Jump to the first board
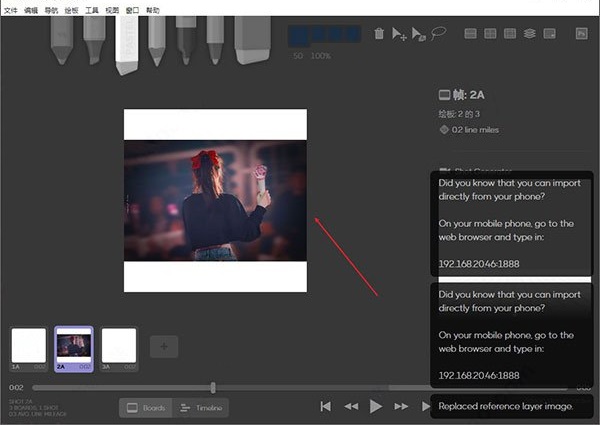Viewport: 600px width, 425px height. pyautogui.click(x=326, y=406)
